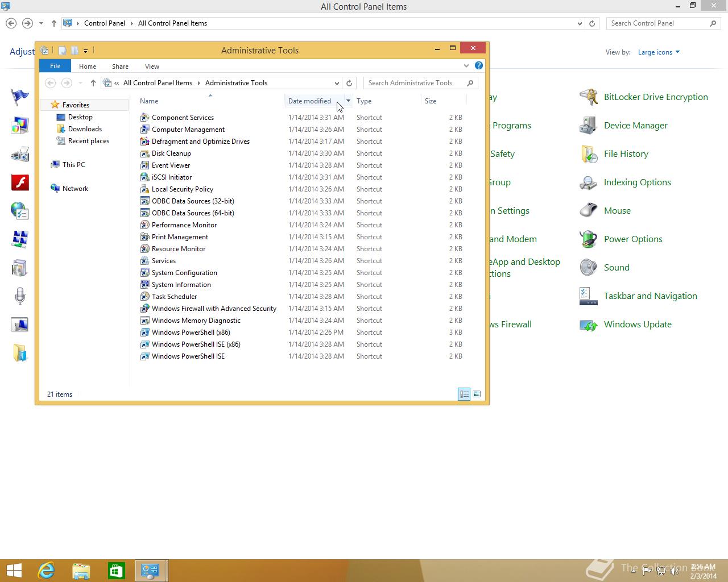
Task: Click the Search Control Panel field
Action: pyautogui.click(x=664, y=23)
